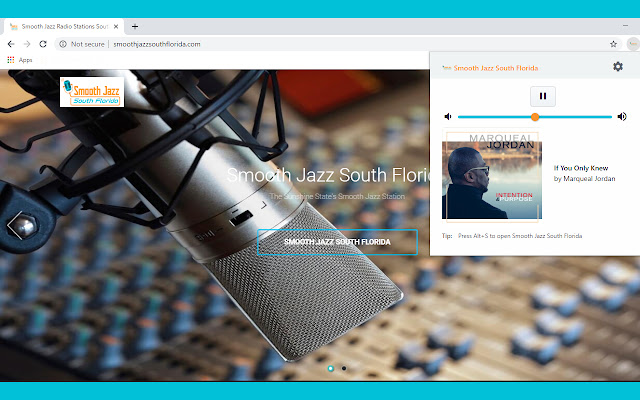
Task: Minimize the browser window
Action: tap(625, 26)
